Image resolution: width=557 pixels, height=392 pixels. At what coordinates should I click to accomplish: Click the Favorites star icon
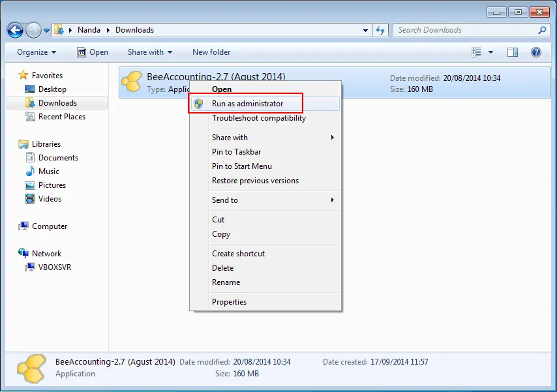click(x=23, y=75)
